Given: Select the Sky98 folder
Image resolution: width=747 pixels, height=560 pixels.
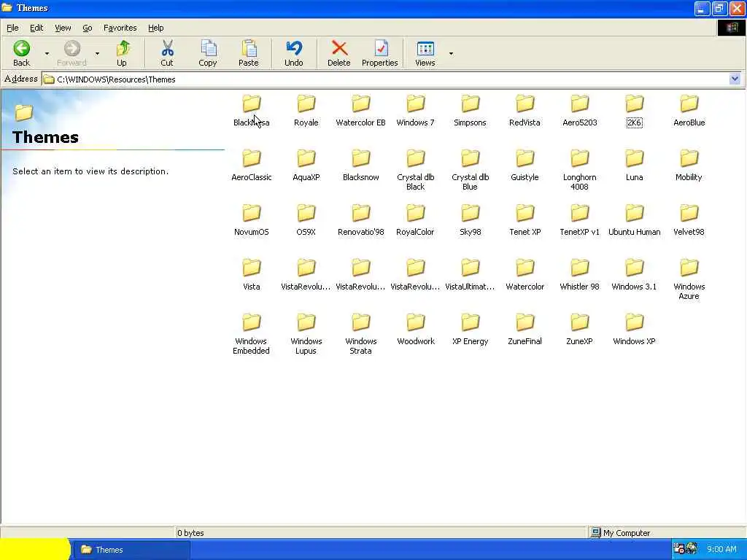Looking at the screenshot, I should [x=471, y=220].
